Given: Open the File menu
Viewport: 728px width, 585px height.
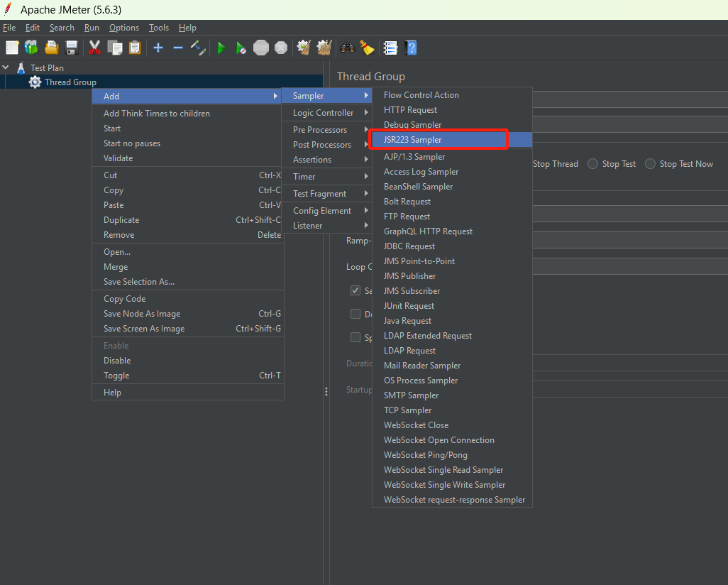Looking at the screenshot, I should (x=9, y=28).
